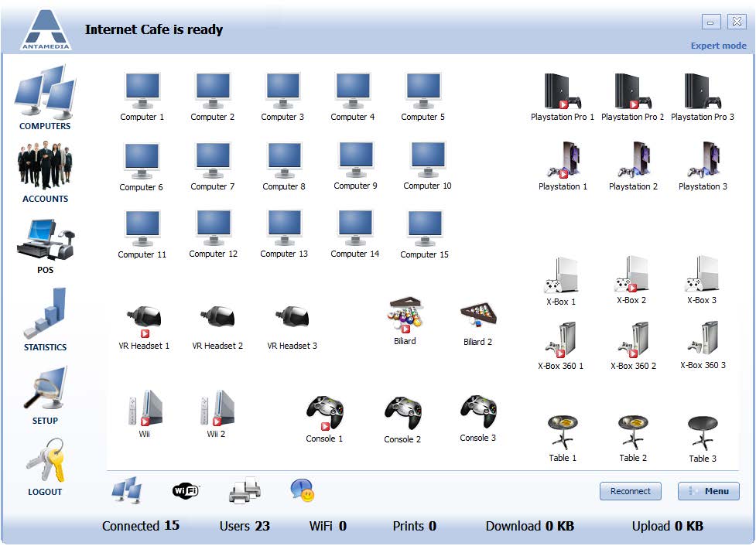
Task: Switch to Expert mode
Action: point(718,46)
